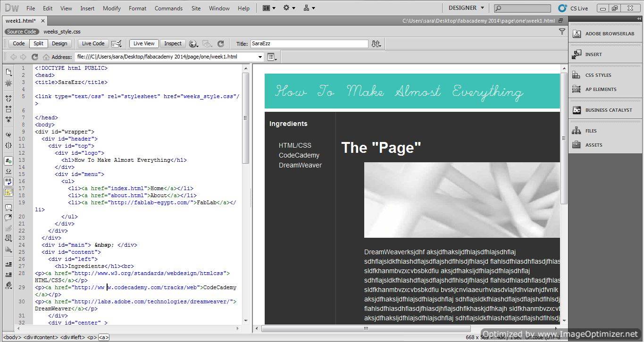
Task: Open File Management dropdown
Action: tap(376, 43)
